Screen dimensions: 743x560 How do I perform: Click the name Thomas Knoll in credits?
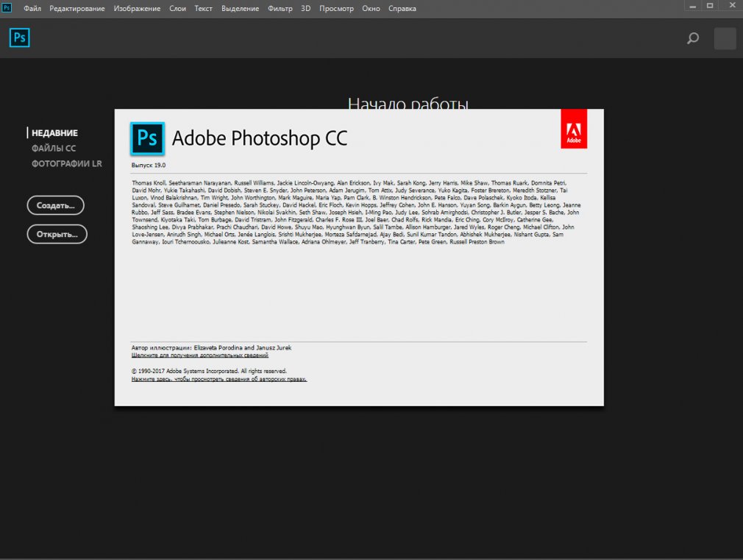pyautogui.click(x=149, y=182)
